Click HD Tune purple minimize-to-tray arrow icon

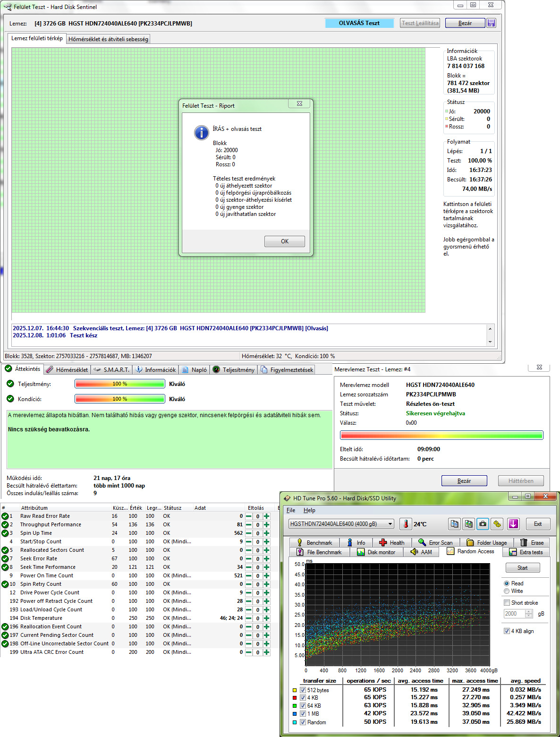[x=513, y=524]
